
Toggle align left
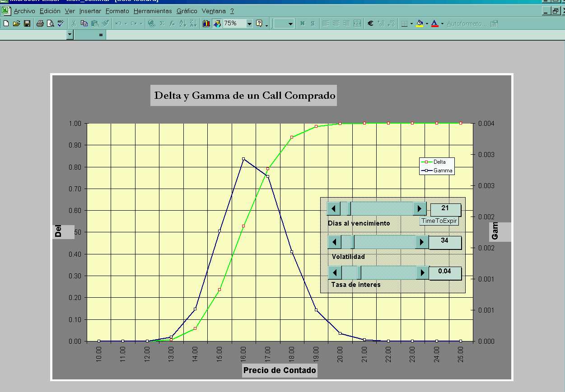coord(326,23)
